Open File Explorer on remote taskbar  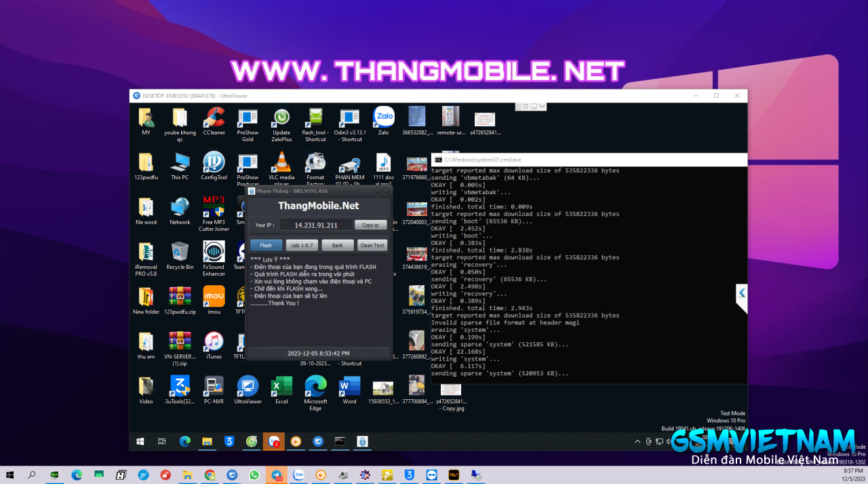pyautogui.click(x=207, y=441)
